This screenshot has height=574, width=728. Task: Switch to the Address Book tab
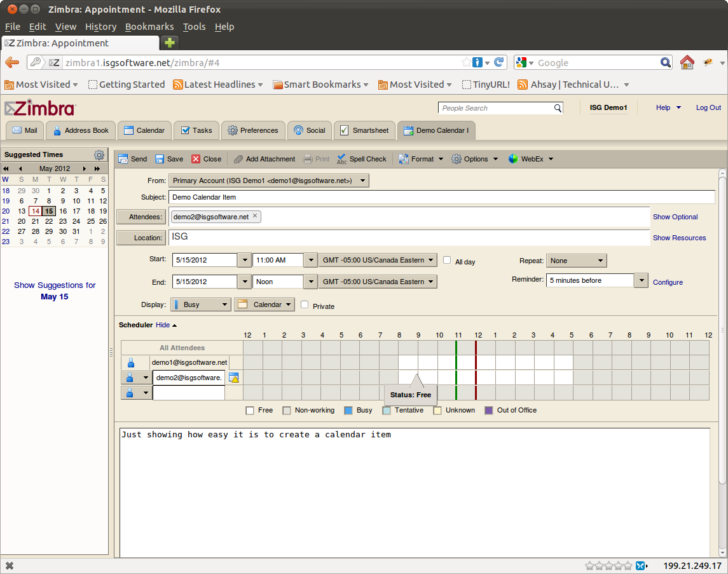81,130
